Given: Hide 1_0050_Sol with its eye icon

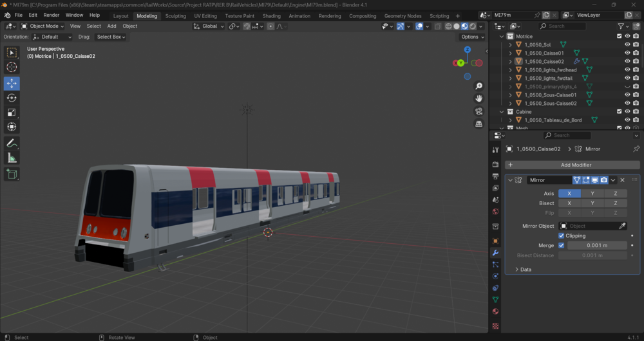Looking at the screenshot, I should click(x=627, y=44).
